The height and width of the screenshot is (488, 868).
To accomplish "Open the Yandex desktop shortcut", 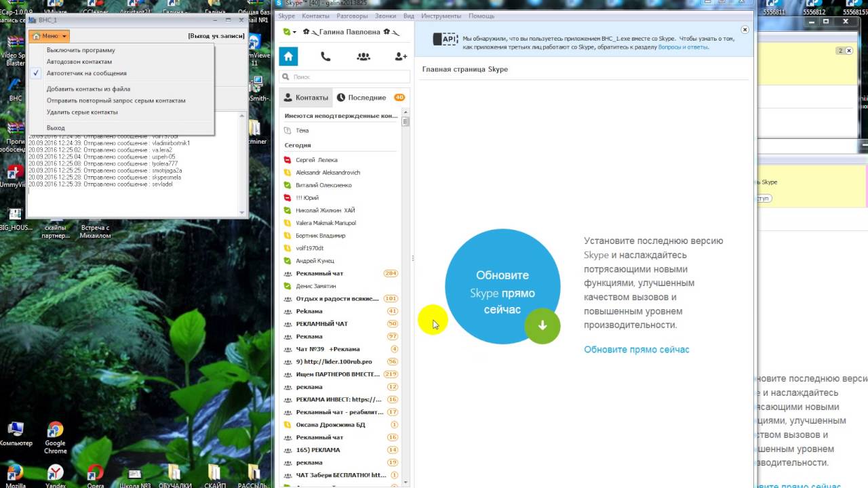I will pyautogui.click(x=56, y=475).
